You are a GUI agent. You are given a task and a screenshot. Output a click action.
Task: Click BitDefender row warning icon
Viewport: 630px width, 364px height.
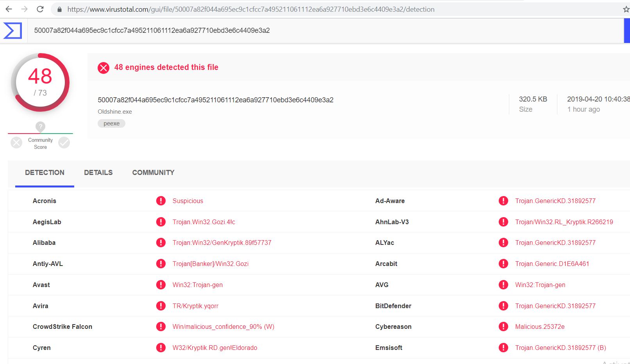click(x=503, y=306)
